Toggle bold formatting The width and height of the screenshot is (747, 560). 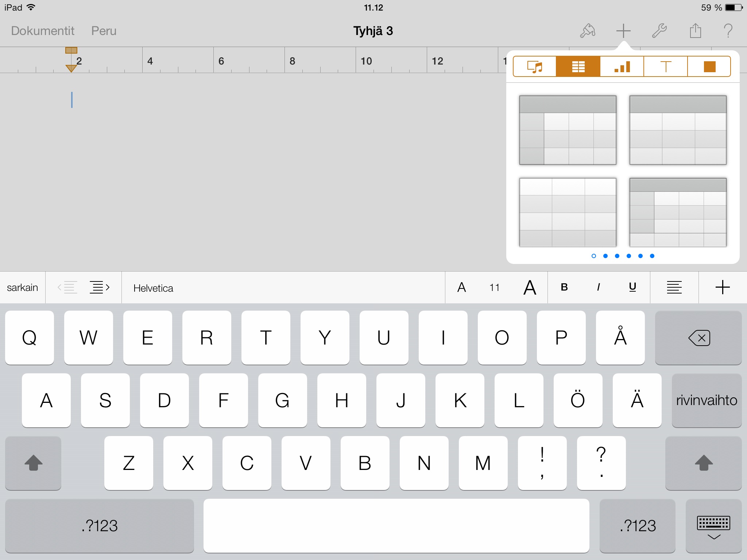(564, 288)
